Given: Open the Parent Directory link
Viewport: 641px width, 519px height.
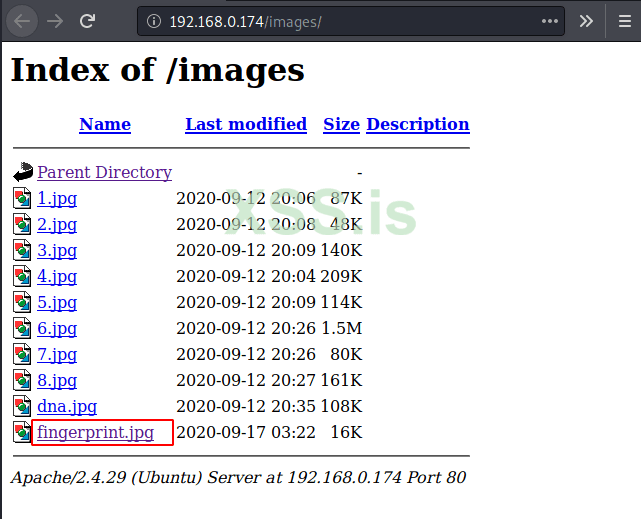Looking at the screenshot, I should tap(105, 172).
